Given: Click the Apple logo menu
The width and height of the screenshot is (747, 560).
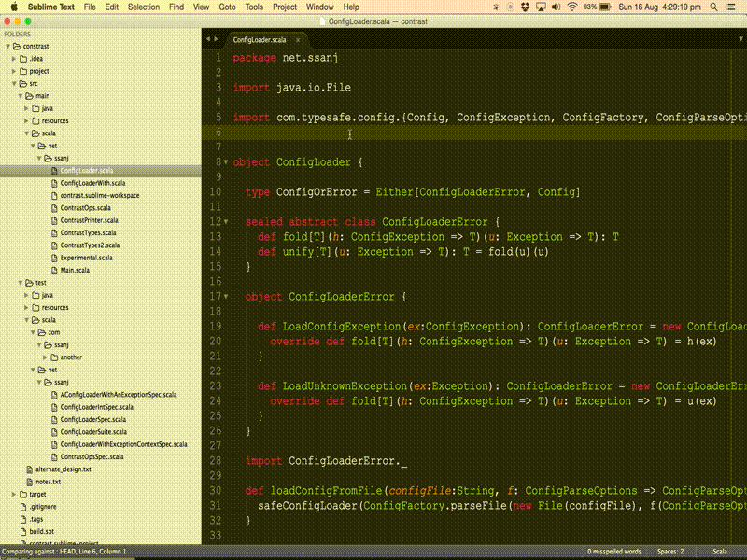Looking at the screenshot, I should click(13, 7).
